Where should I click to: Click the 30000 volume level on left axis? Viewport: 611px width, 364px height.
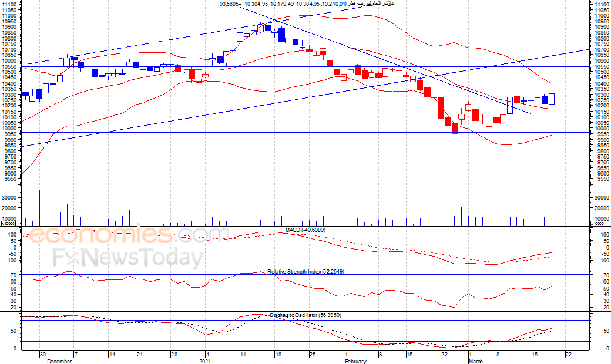[9, 197]
